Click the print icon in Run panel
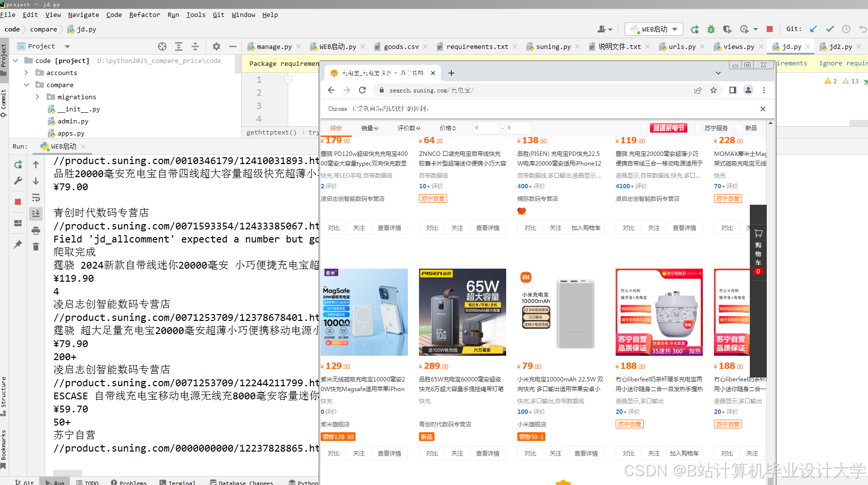The width and height of the screenshot is (868, 485). pos(36,230)
